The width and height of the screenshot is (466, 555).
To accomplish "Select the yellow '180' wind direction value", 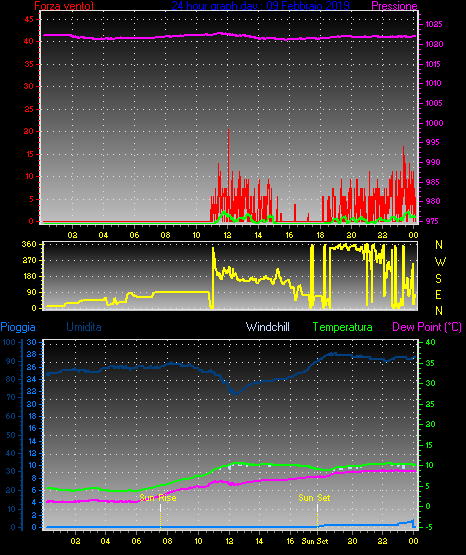I will [x=29, y=276].
